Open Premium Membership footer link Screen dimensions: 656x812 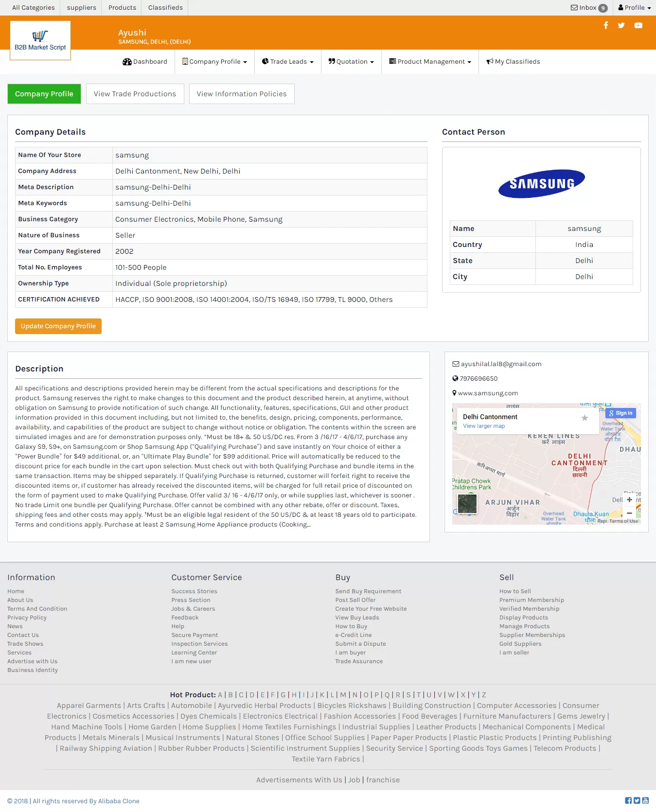point(532,600)
